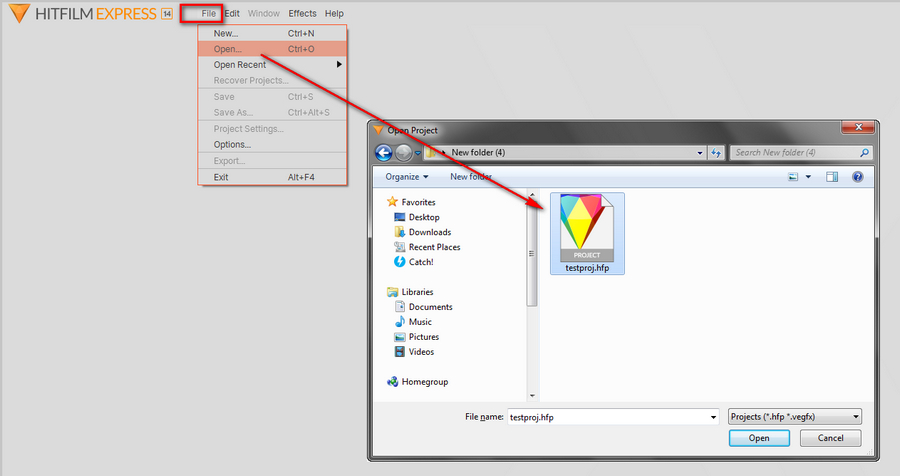
Task: Click the Cancel button
Action: click(831, 438)
